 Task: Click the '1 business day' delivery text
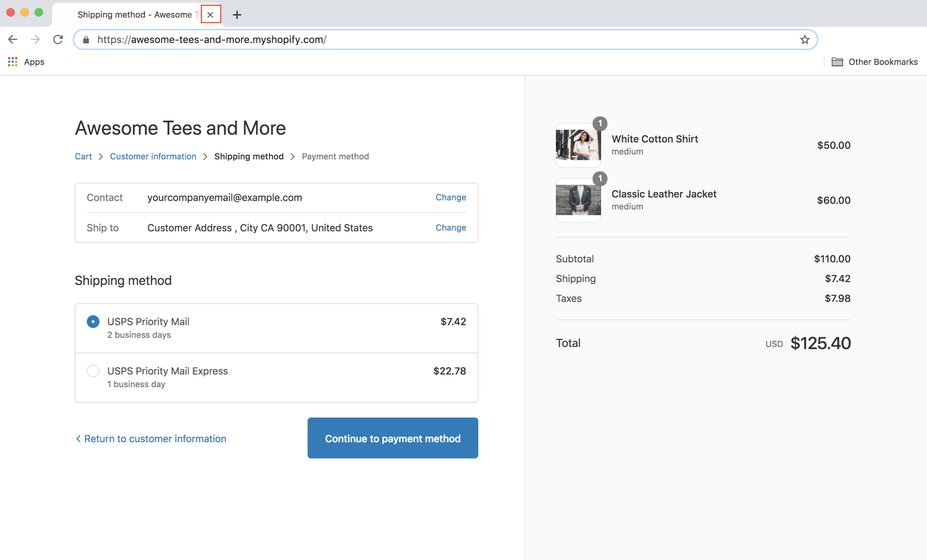[x=136, y=384]
